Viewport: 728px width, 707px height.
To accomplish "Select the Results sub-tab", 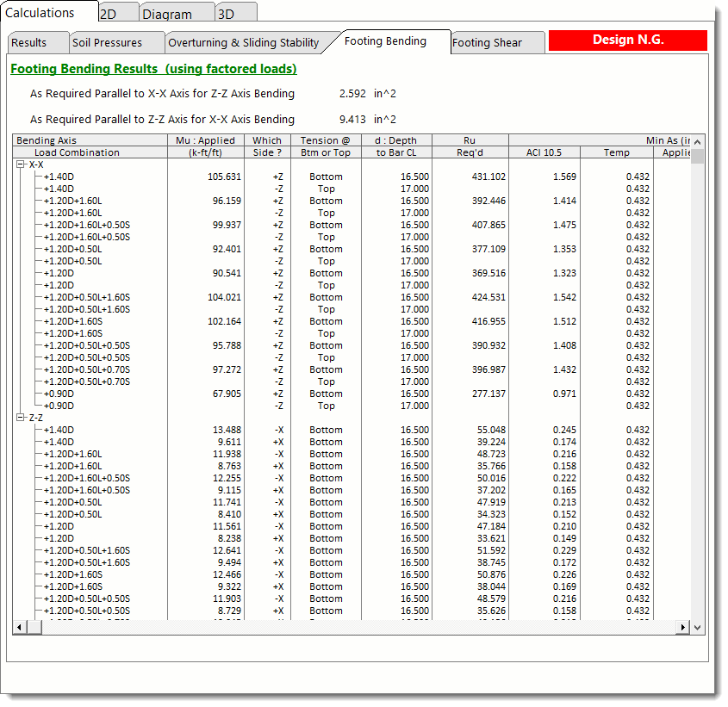I will [x=29, y=42].
